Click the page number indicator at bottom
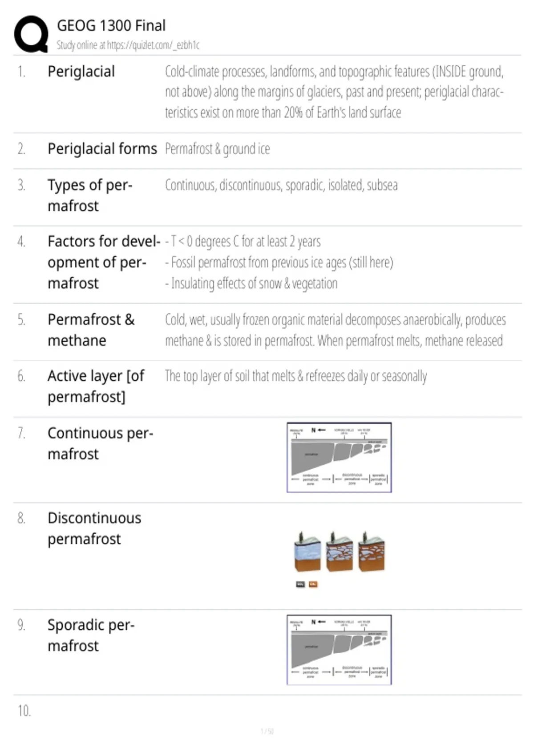 267,732
